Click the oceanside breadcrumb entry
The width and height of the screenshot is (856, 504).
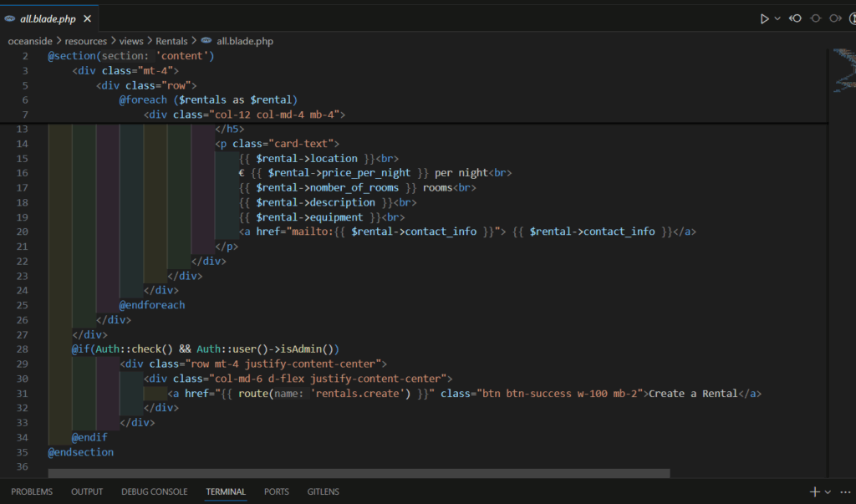(x=30, y=40)
